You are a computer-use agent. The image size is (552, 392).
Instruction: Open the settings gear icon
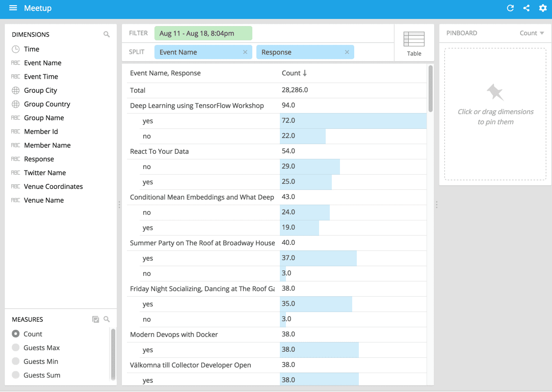pos(543,8)
